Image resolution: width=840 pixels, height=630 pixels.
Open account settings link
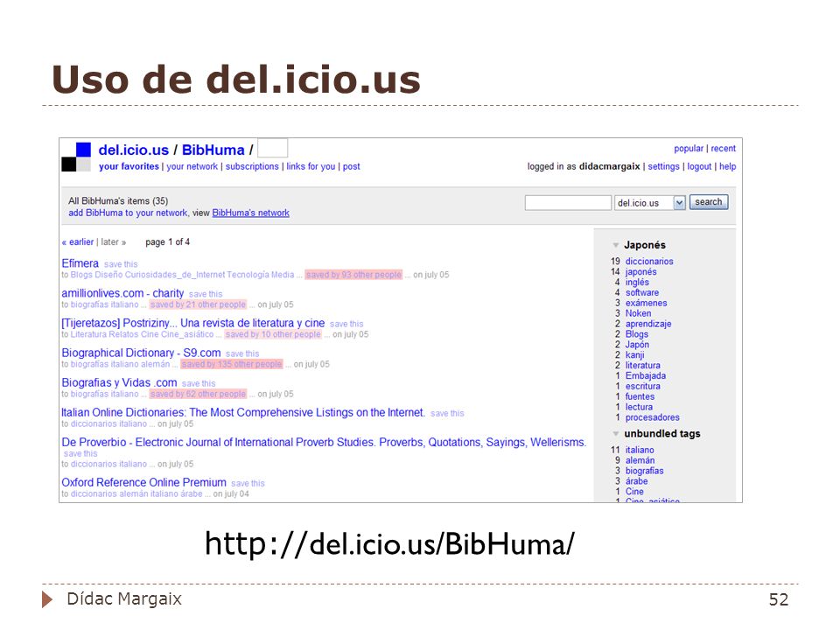click(663, 166)
